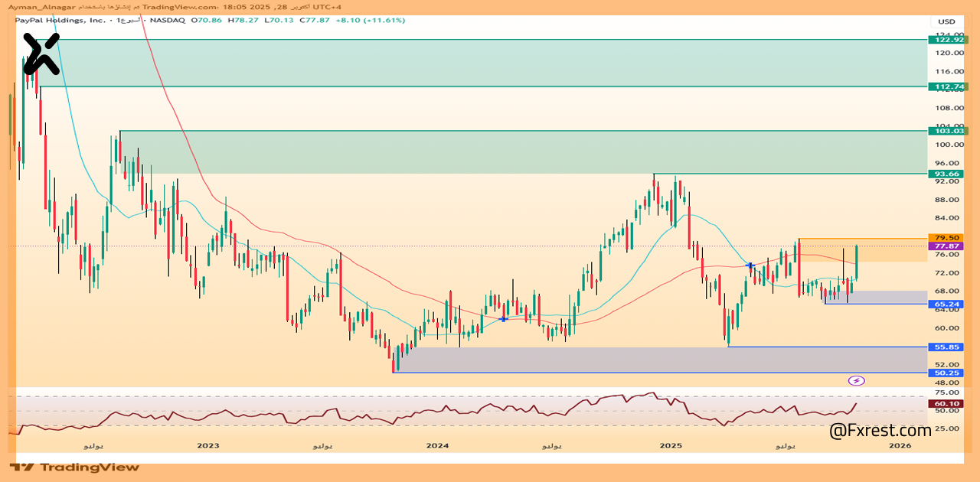Click the 122.92 green resistance level label
Screen dimensions: 980x482
[x=946, y=39]
